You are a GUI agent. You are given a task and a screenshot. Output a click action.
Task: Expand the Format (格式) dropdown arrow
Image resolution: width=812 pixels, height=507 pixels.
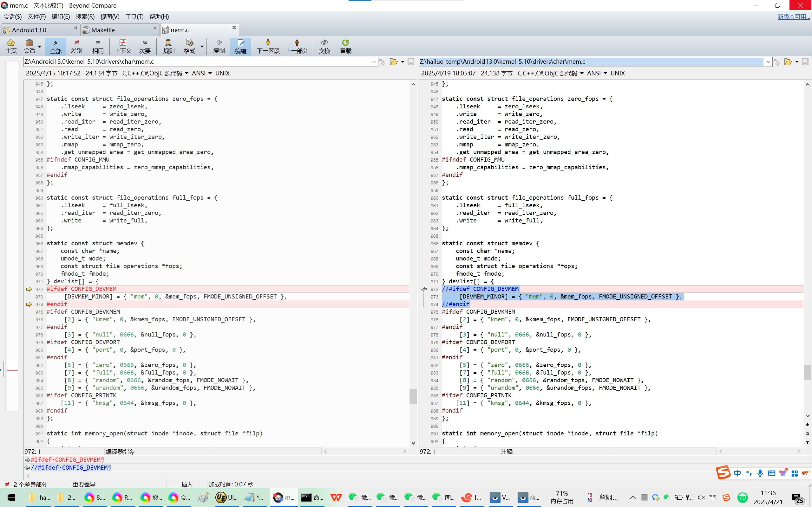[x=202, y=46]
